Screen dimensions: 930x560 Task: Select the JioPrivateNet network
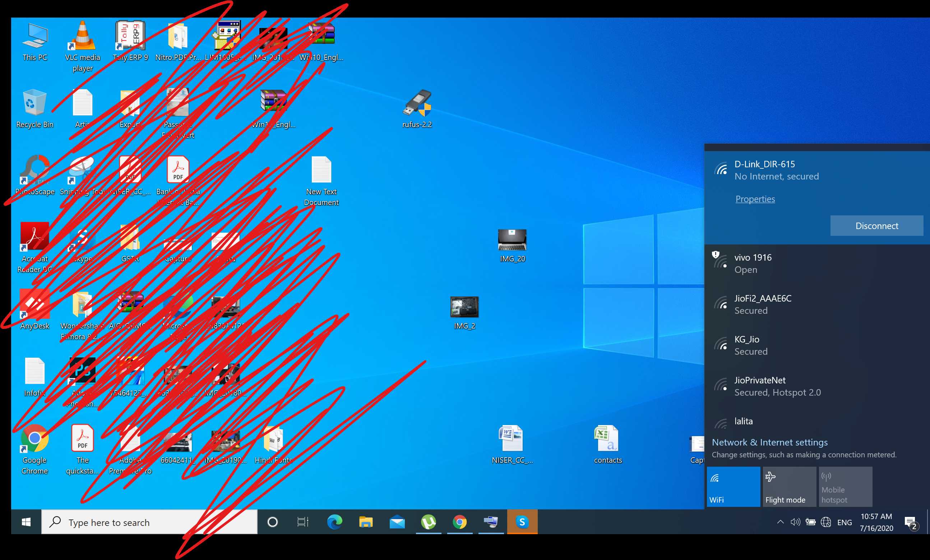(x=817, y=386)
